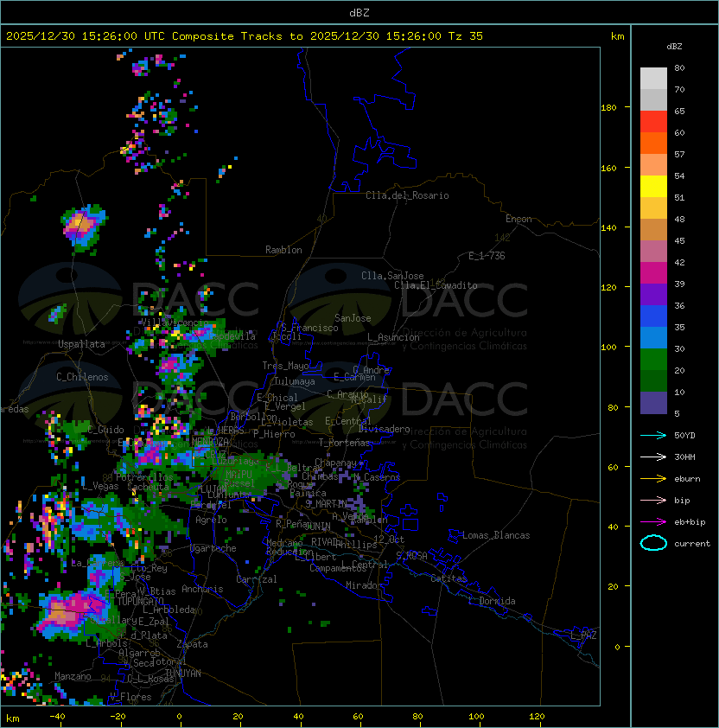Select the bright yellow 51-54 dBZ legend band
Image resolution: width=719 pixels, height=728 pixels.
click(x=653, y=187)
